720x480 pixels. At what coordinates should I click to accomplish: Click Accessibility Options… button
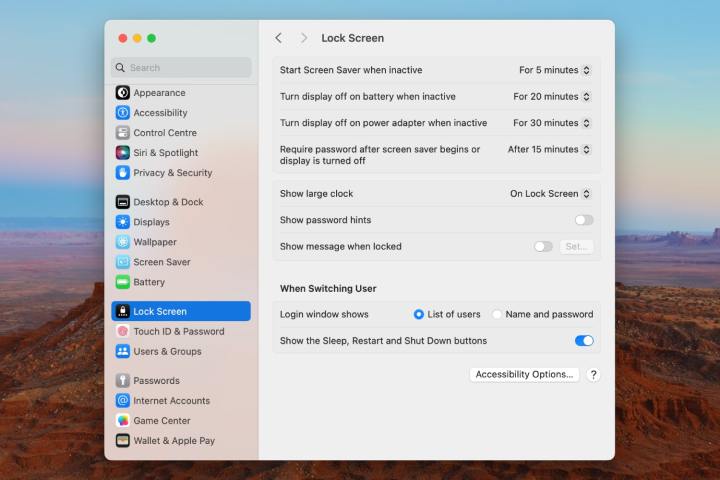524,374
